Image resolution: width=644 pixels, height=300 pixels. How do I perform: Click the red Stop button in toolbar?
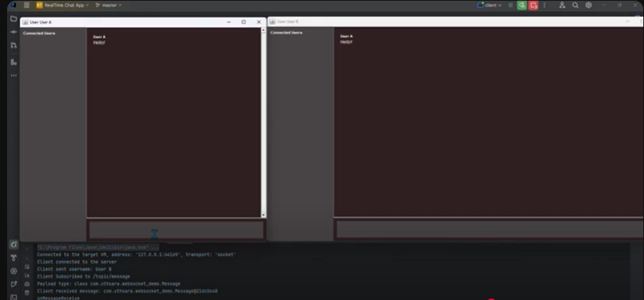pyautogui.click(x=533, y=6)
